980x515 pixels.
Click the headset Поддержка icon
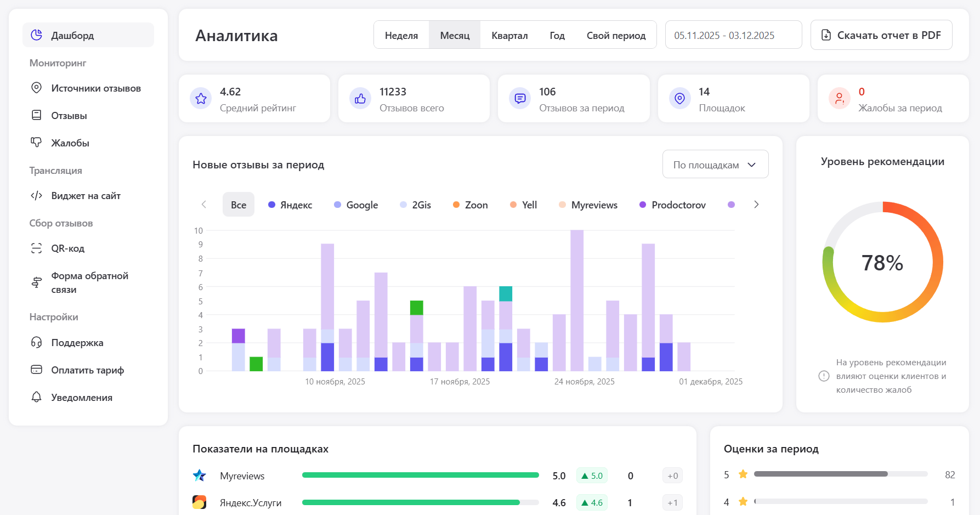(36, 343)
